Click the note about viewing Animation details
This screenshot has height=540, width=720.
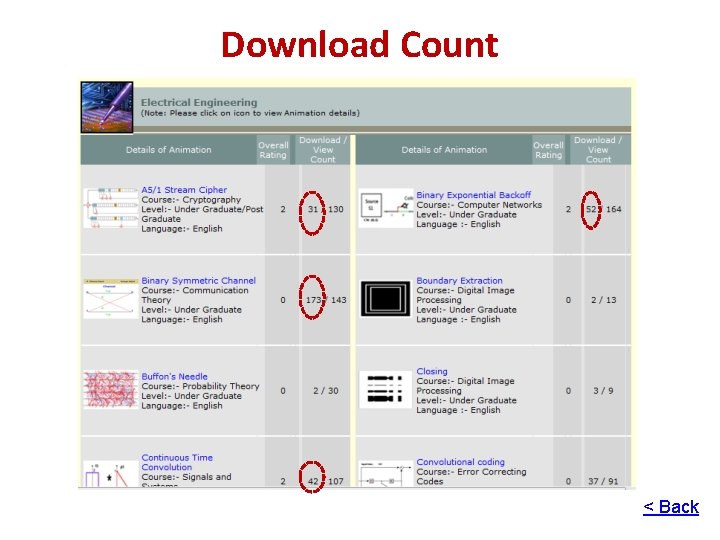click(250, 113)
